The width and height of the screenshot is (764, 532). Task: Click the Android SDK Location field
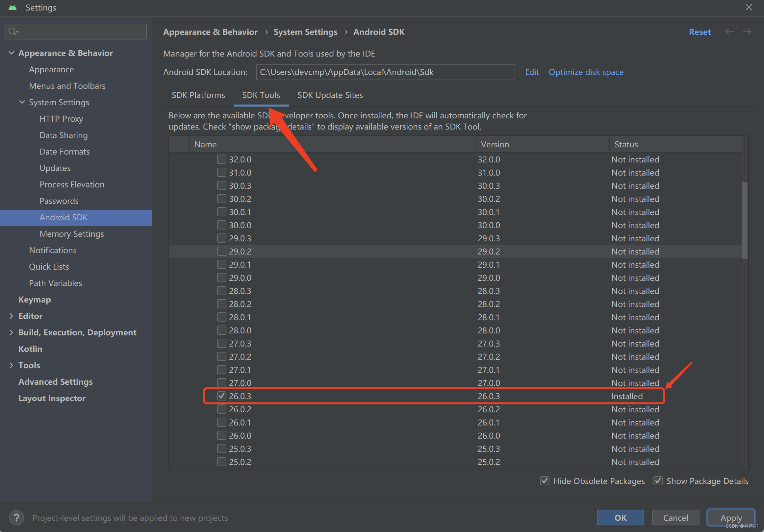[x=385, y=72]
